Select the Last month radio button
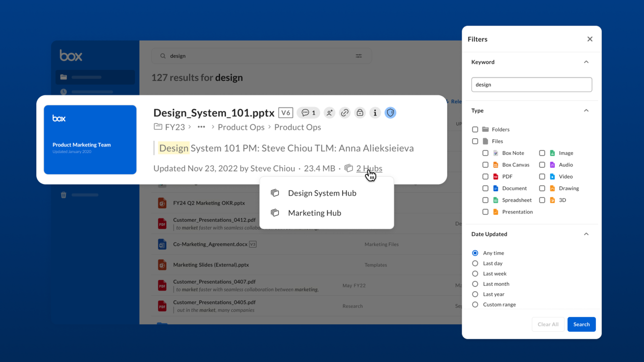 point(475,284)
